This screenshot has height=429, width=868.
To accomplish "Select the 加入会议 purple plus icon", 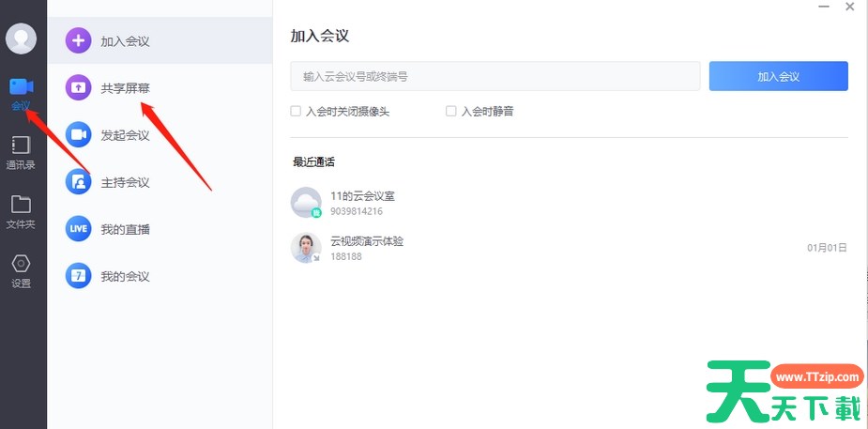I will click(78, 41).
